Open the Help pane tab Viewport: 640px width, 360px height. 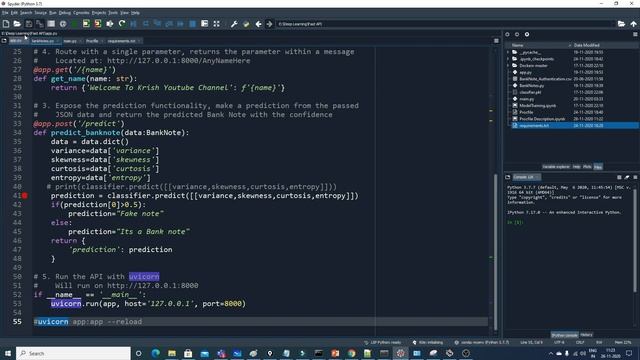576,167
